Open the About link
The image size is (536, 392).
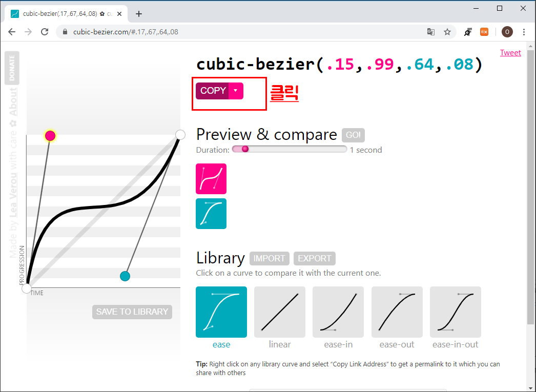(x=13, y=102)
